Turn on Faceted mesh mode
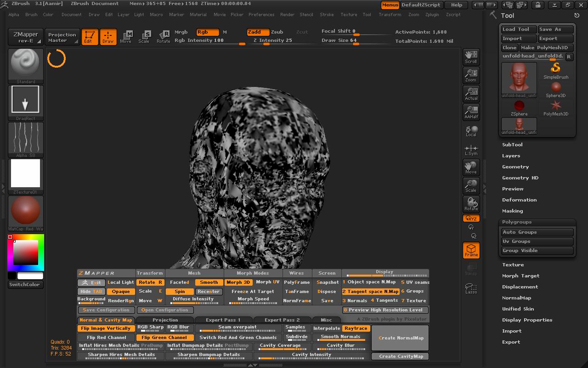Viewport: 588px width, 368px height. pyautogui.click(x=180, y=282)
